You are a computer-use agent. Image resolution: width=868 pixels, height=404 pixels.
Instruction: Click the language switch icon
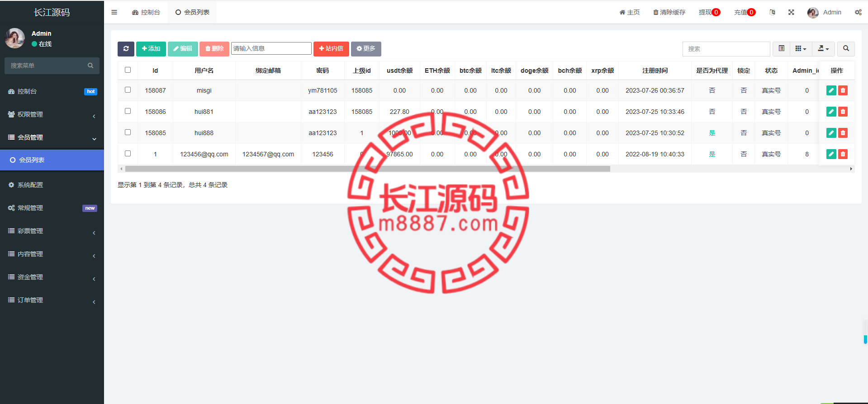773,12
